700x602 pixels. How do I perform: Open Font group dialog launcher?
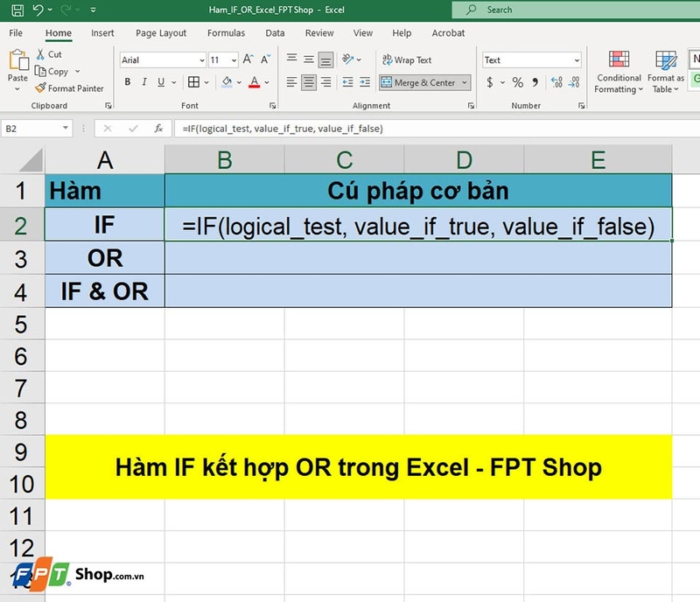coord(272,106)
